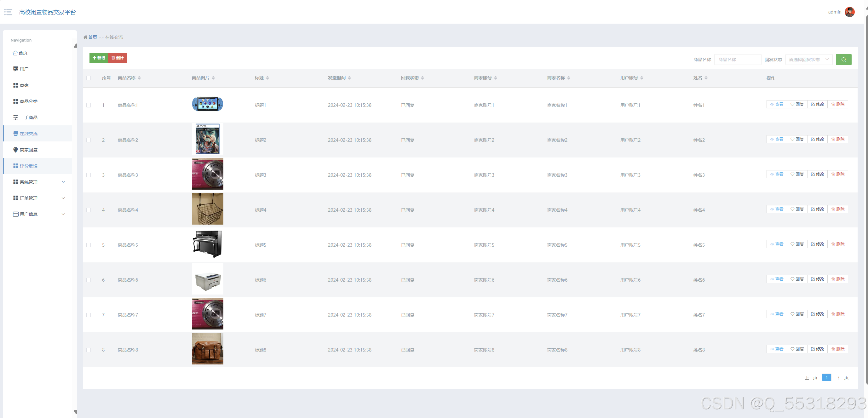Click the green search magnifier button

pos(843,60)
